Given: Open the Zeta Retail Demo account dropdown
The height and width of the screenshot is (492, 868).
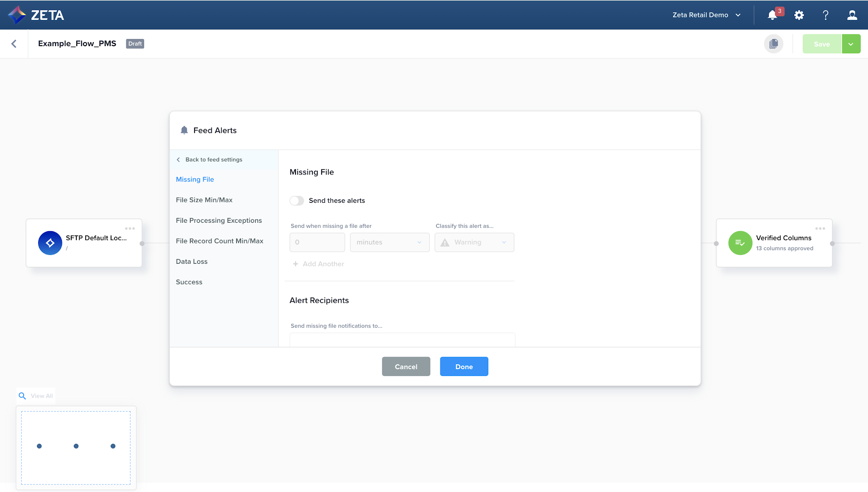Looking at the screenshot, I should (707, 15).
